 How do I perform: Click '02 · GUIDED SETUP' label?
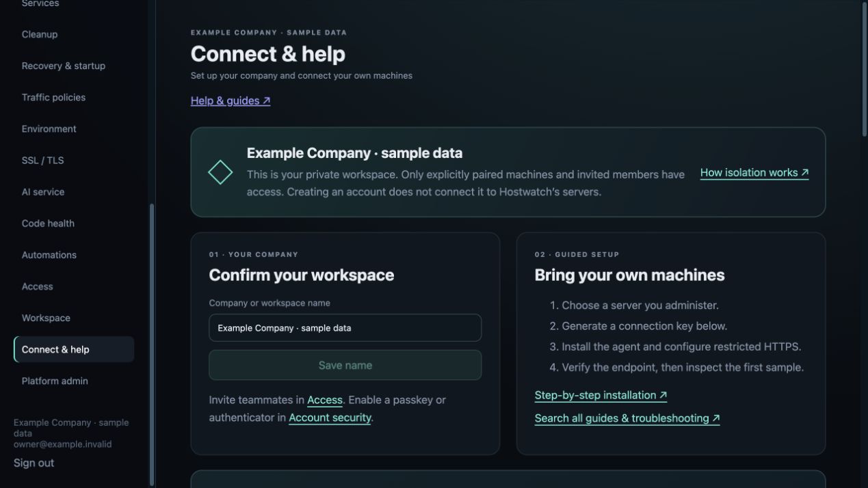point(577,254)
